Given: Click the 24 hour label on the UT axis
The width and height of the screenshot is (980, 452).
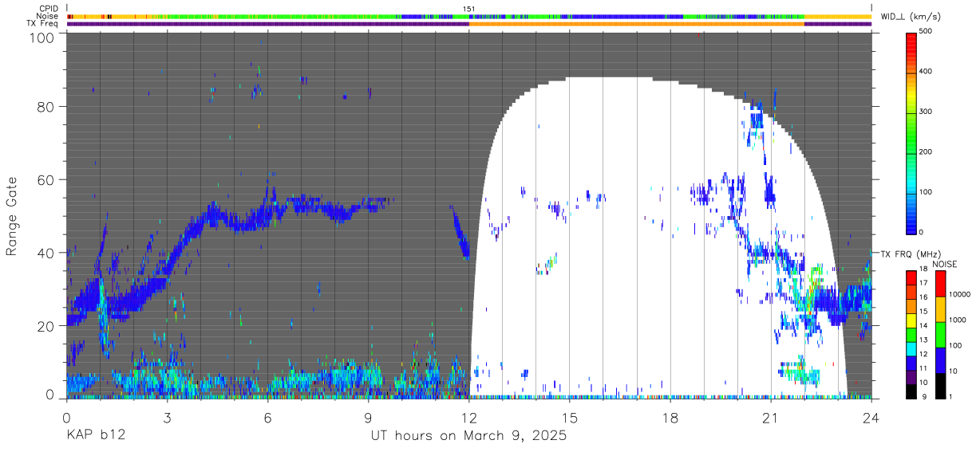Looking at the screenshot, I should tap(871, 417).
